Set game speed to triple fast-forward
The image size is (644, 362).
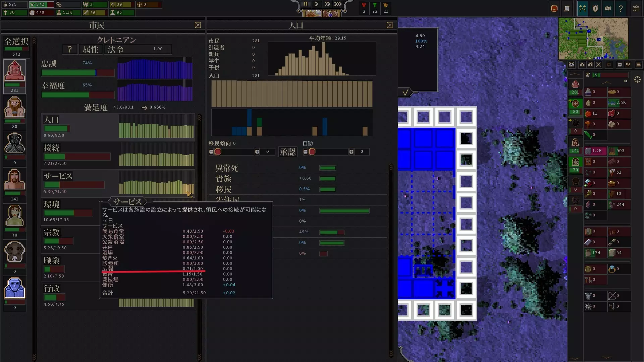pyautogui.click(x=338, y=4)
